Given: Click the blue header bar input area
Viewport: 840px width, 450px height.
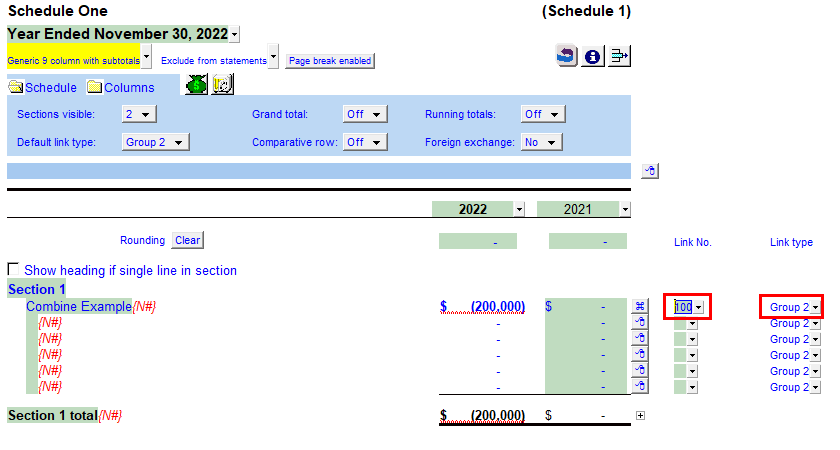Looking at the screenshot, I should pyautogui.click(x=319, y=171).
